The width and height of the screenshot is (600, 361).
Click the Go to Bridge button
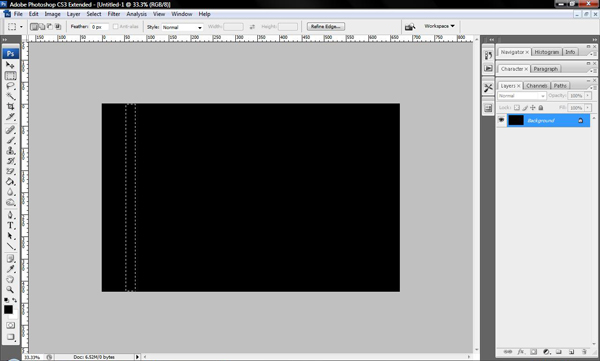410,26
